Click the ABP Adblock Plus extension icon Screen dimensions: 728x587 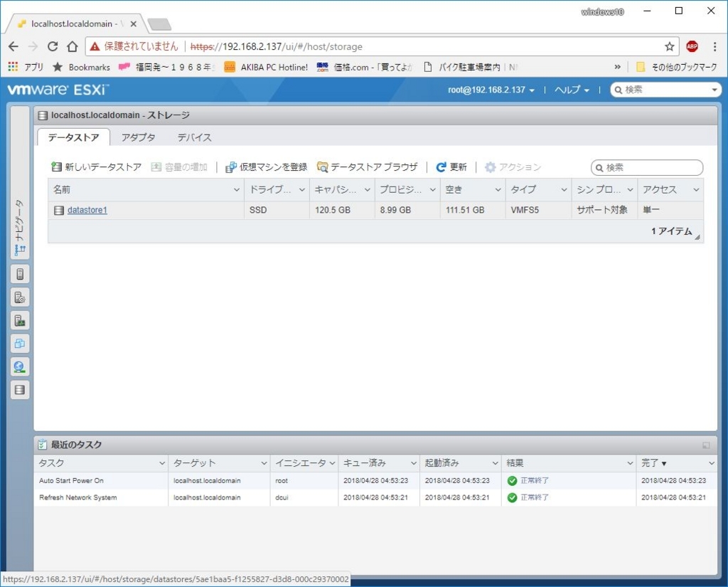[x=692, y=46]
